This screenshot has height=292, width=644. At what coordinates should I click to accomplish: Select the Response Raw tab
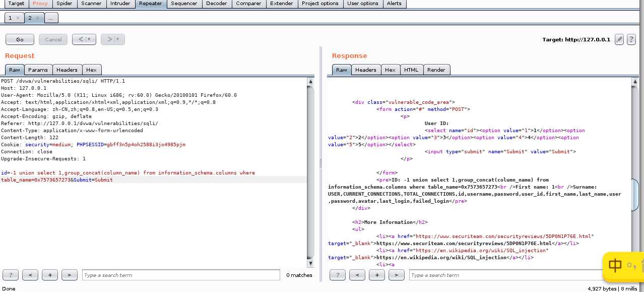pyautogui.click(x=342, y=70)
